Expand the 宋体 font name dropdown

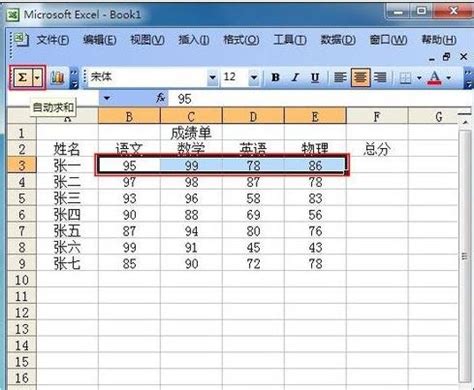[x=212, y=78]
